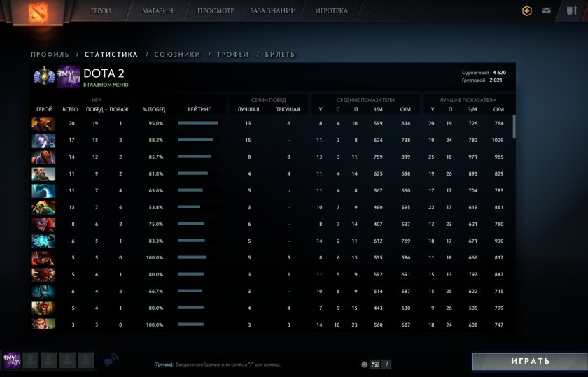This screenshot has height=377, width=588.
Task: Sort table by ПОБЕД column header
Action: click(x=94, y=109)
